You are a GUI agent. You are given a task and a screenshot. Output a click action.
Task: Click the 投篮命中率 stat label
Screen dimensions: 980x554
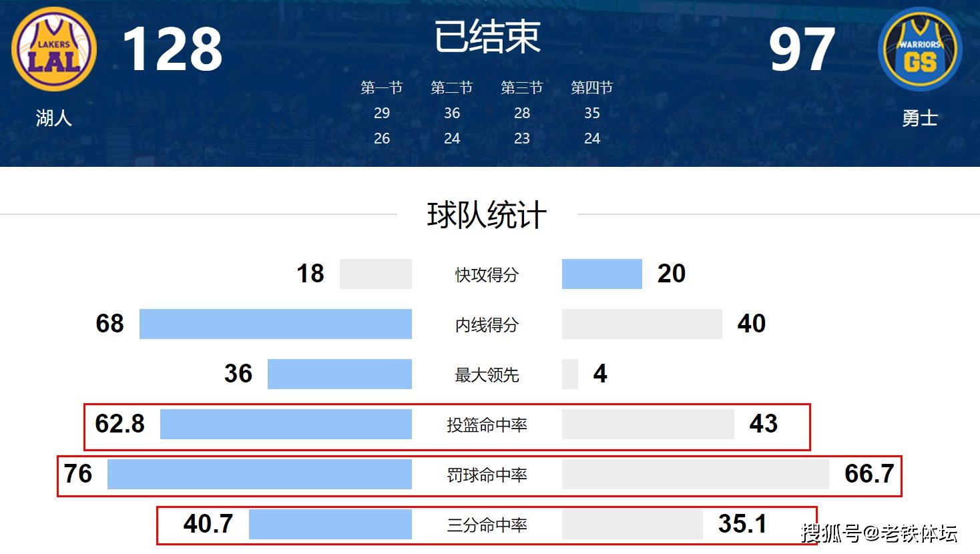[x=487, y=425]
